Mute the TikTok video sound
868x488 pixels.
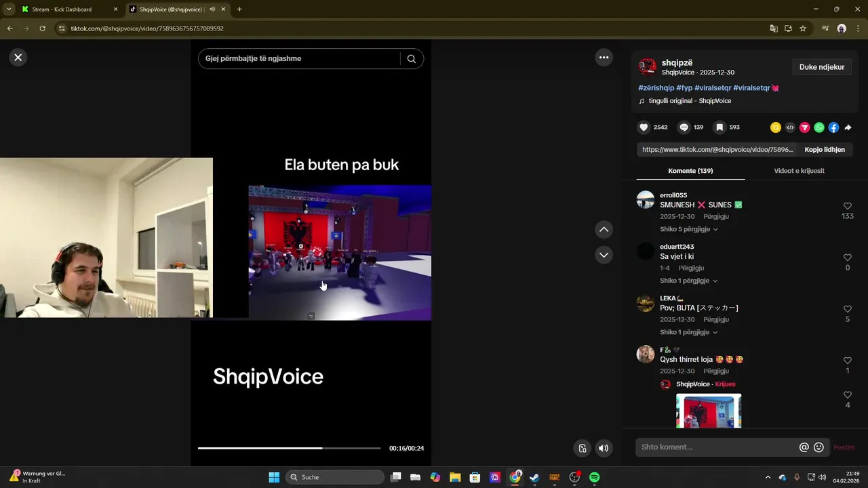click(x=604, y=448)
